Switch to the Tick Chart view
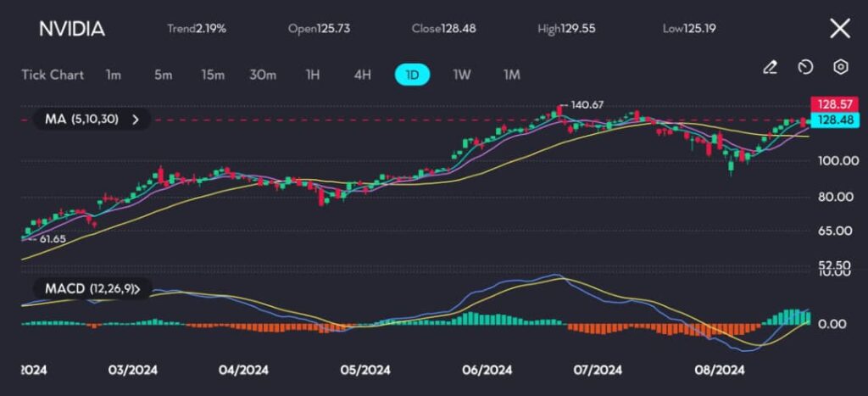868x396 pixels. pyautogui.click(x=53, y=75)
